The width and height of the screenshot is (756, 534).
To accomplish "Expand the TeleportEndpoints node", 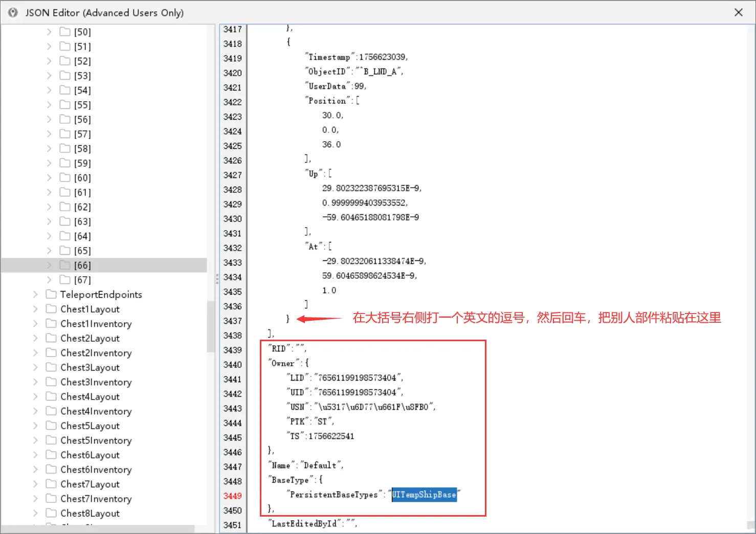I will click(35, 294).
